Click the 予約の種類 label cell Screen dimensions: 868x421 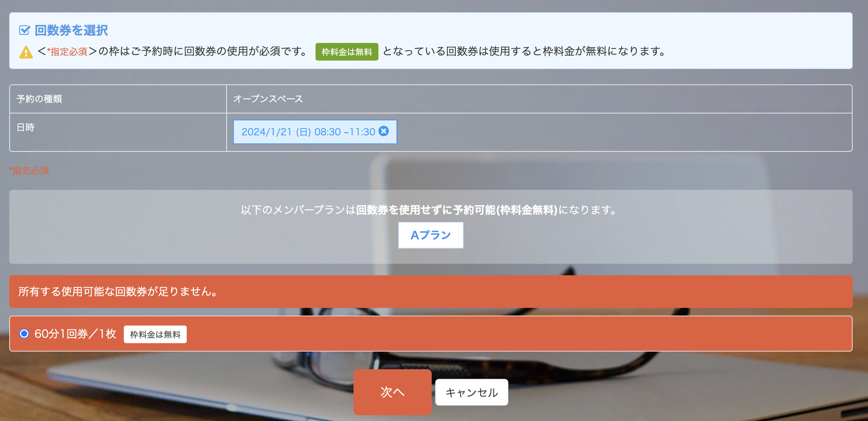click(39, 99)
